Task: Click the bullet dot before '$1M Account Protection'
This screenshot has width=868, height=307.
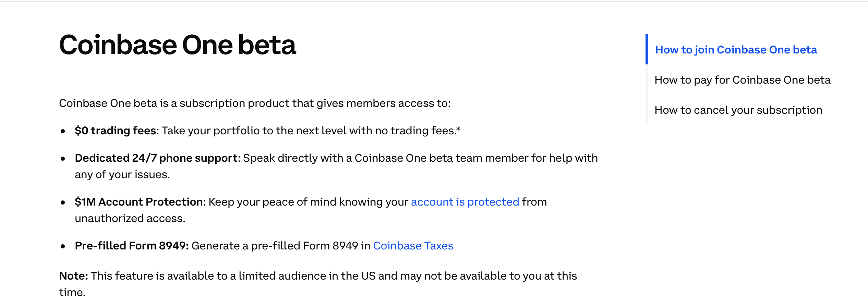Action: click(x=63, y=202)
